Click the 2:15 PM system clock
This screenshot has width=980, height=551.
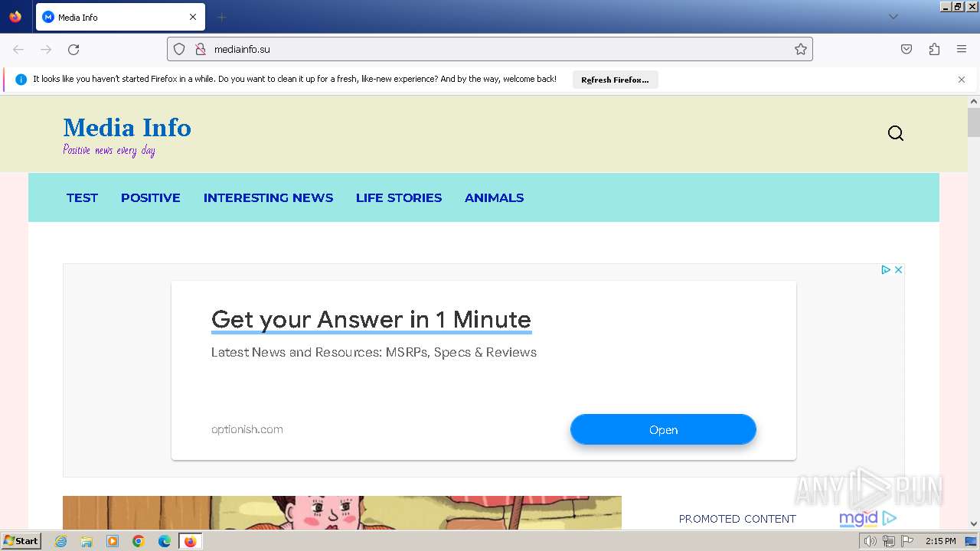pos(941,541)
